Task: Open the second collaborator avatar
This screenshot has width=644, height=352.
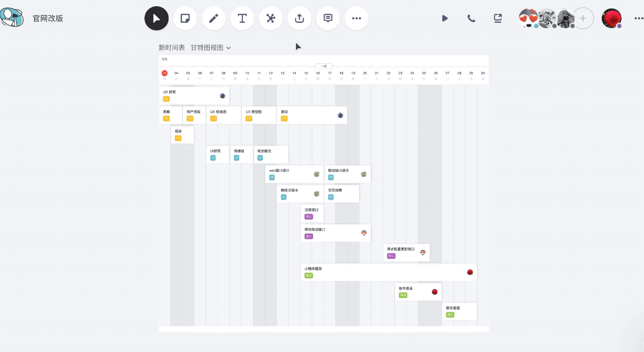Action: click(547, 18)
